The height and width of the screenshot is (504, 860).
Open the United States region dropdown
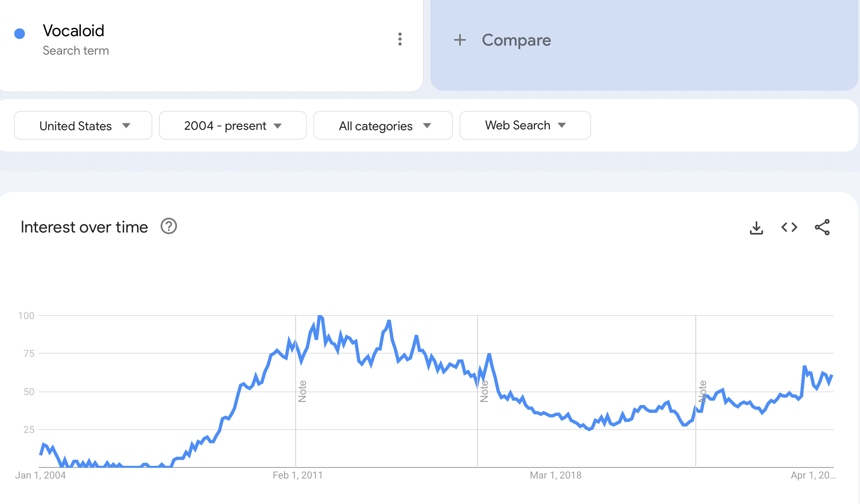pyautogui.click(x=83, y=126)
